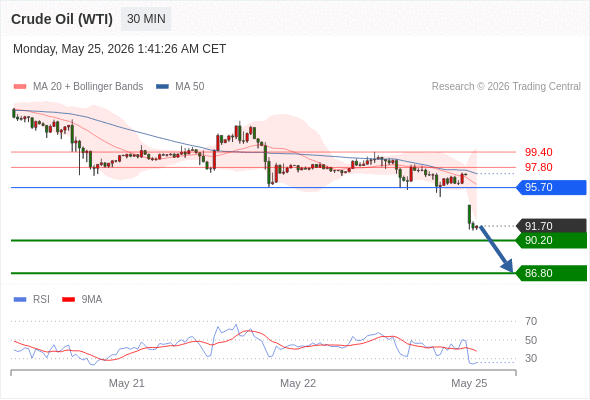Click the May 22 date axis label
This screenshot has height=400, width=590.
pyautogui.click(x=298, y=383)
